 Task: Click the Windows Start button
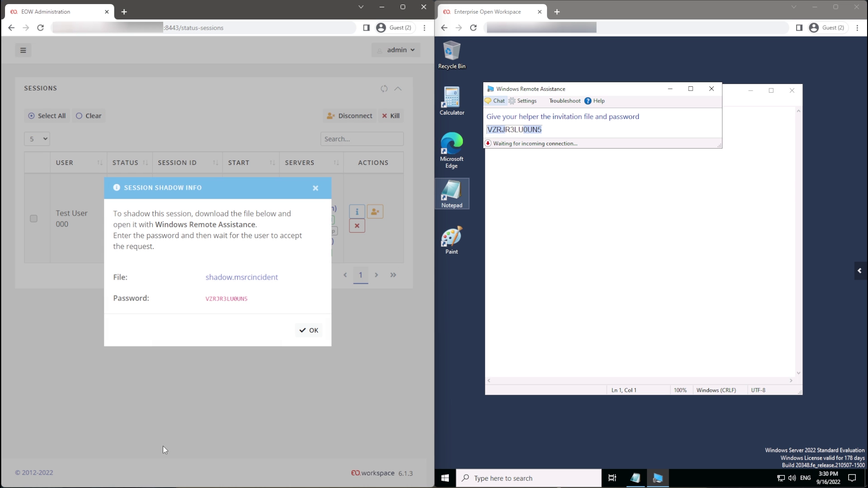coord(445,478)
